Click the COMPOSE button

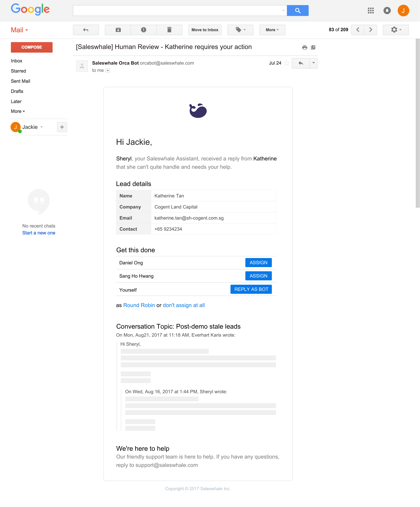tap(32, 47)
